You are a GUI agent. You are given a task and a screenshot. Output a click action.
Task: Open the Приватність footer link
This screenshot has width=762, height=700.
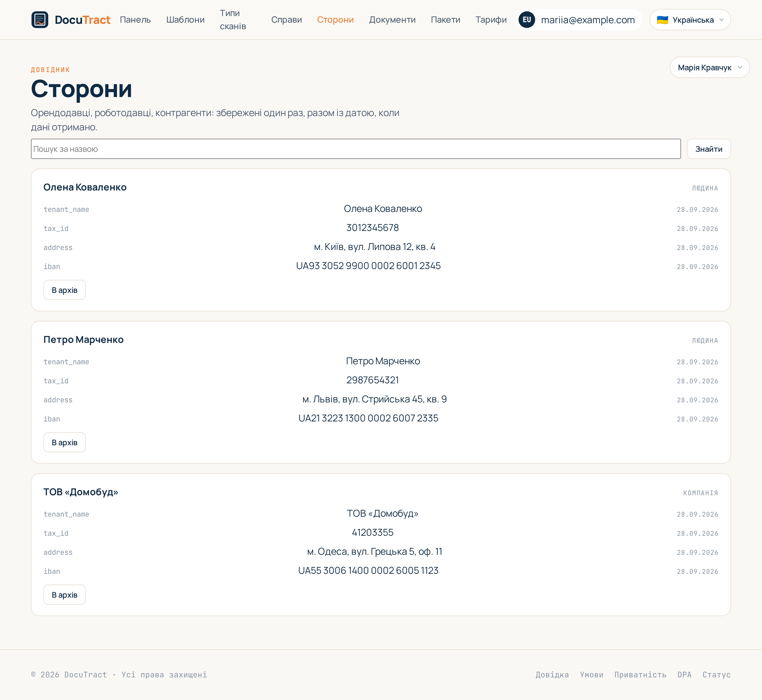tap(640, 675)
